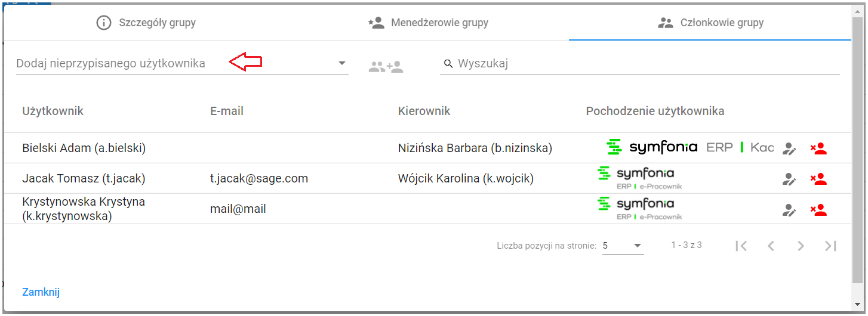Click the search magnifier icon
Viewport: 868px width, 316px height.
click(448, 64)
